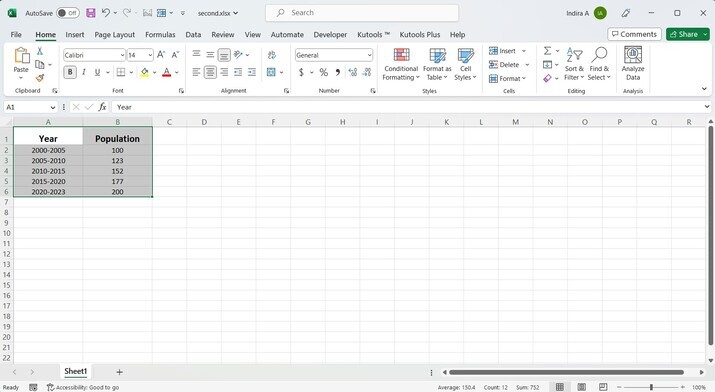This screenshot has height=392, width=715.
Task: Switch to the Data tab
Action: (x=193, y=35)
